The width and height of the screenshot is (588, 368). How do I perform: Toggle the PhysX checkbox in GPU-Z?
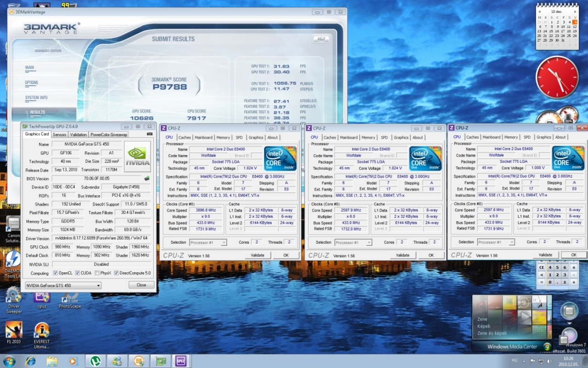pos(97,273)
